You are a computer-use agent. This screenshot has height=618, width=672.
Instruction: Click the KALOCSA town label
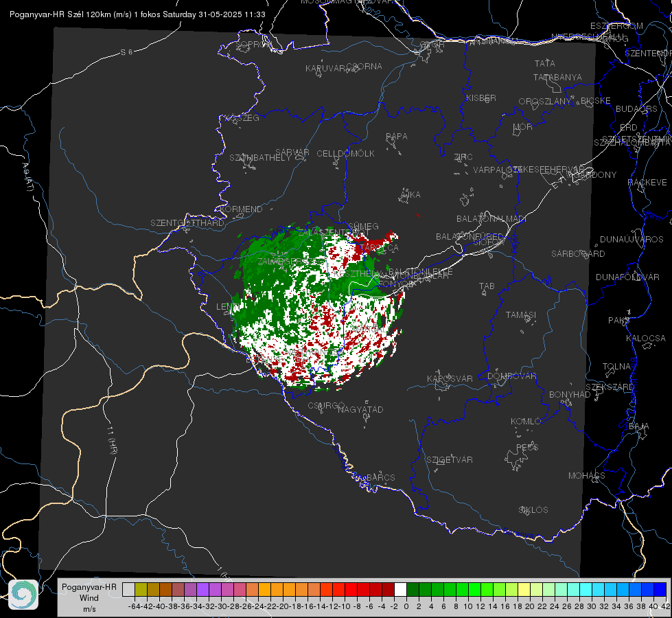point(645,339)
